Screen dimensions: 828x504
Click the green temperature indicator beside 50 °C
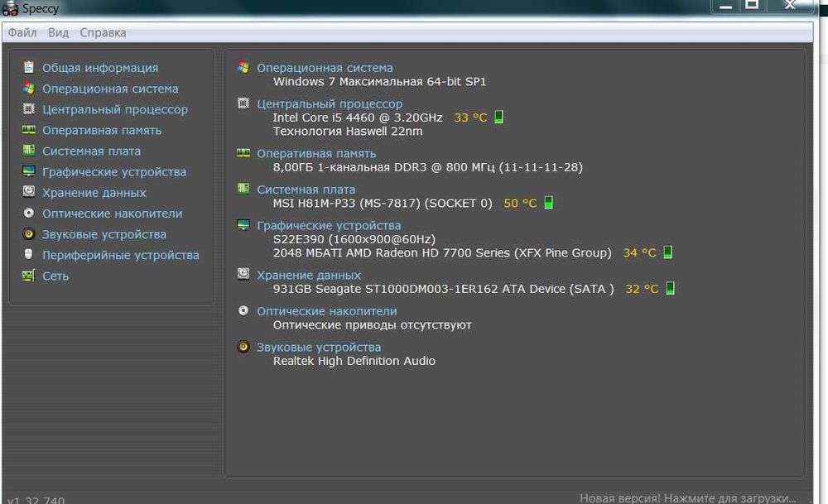[x=548, y=202]
